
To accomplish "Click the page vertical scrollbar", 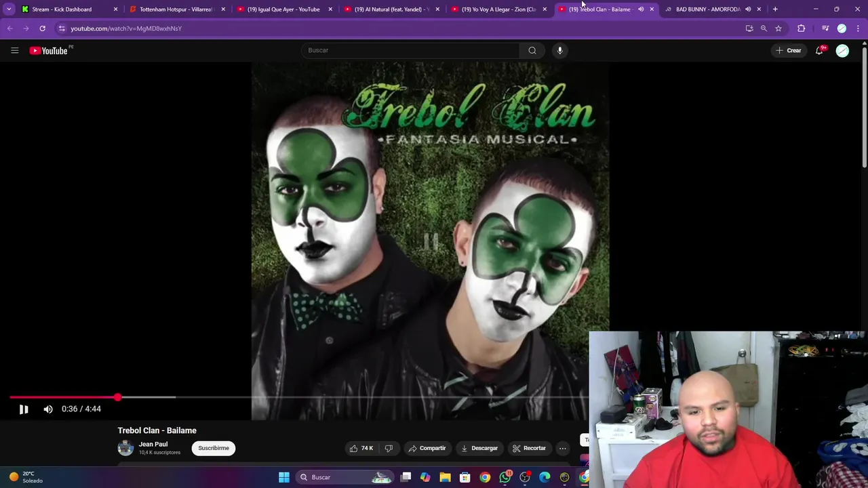I will tap(864, 108).
